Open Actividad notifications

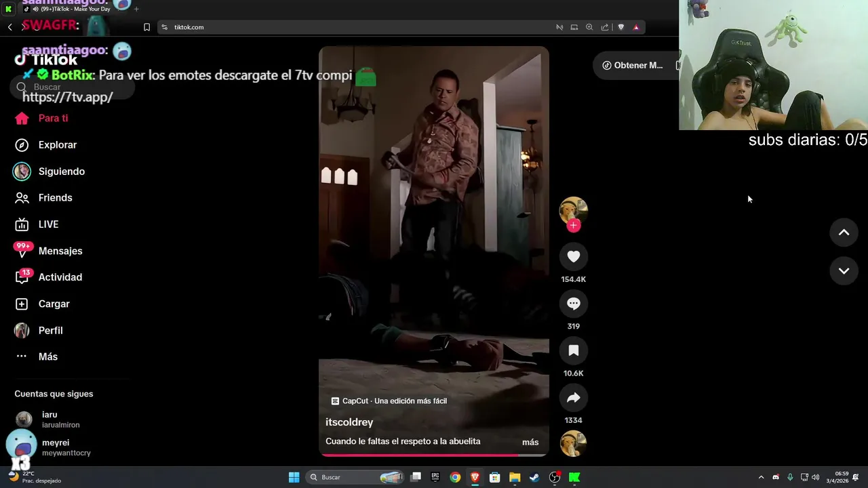[49, 277]
